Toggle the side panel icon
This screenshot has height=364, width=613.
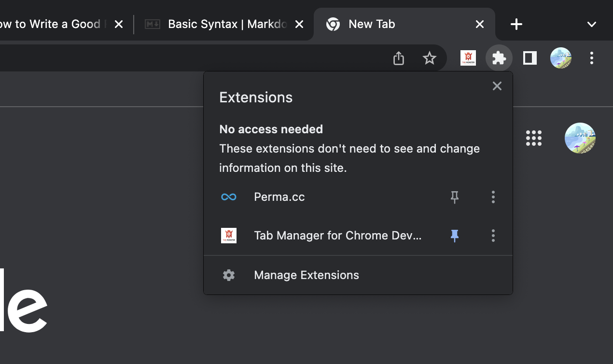click(530, 58)
